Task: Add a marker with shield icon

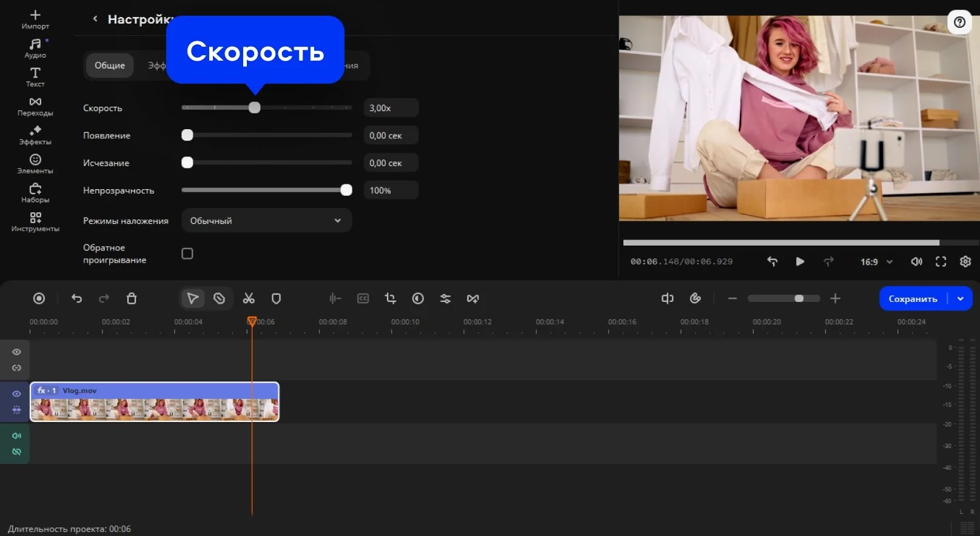Action: [276, 298]
